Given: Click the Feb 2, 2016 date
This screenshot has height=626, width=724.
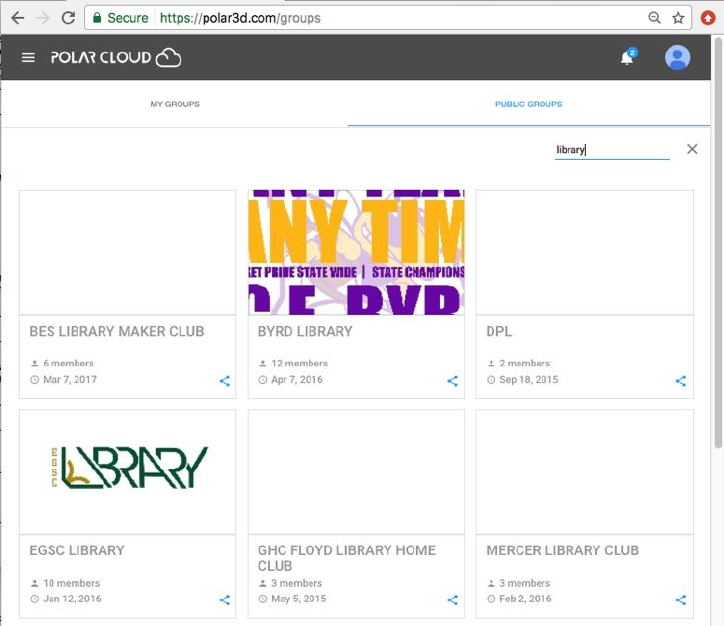Looking at the screenshot, I should pyautogui.click(x=525, y=599).
